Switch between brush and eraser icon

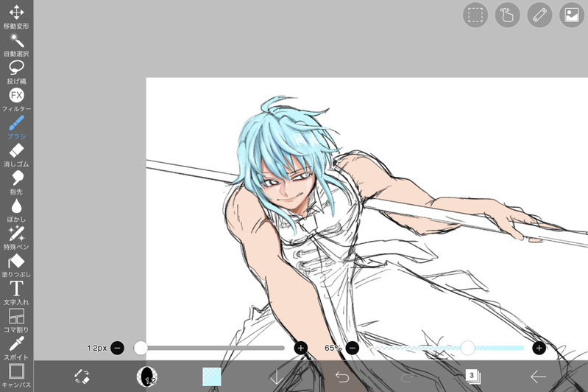click(82, 377)
